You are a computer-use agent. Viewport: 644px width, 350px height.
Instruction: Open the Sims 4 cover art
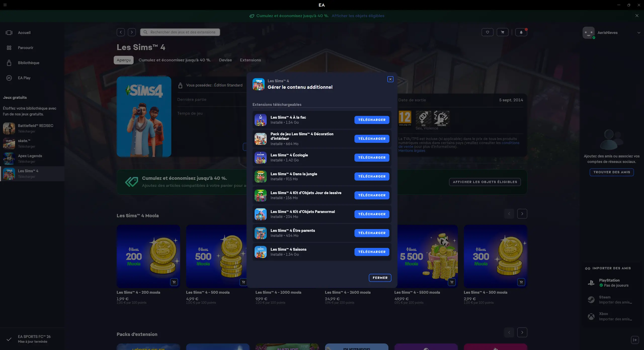144,117
